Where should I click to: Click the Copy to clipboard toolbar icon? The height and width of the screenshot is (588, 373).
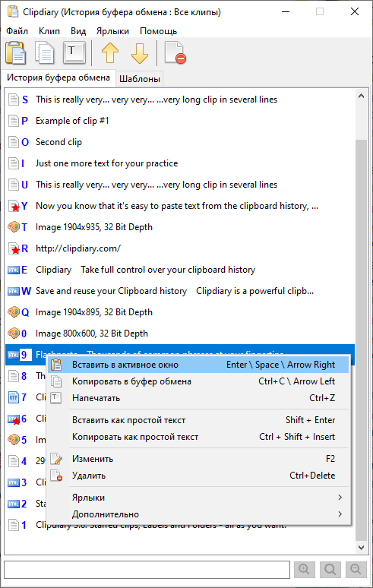(x=45, y=53)
